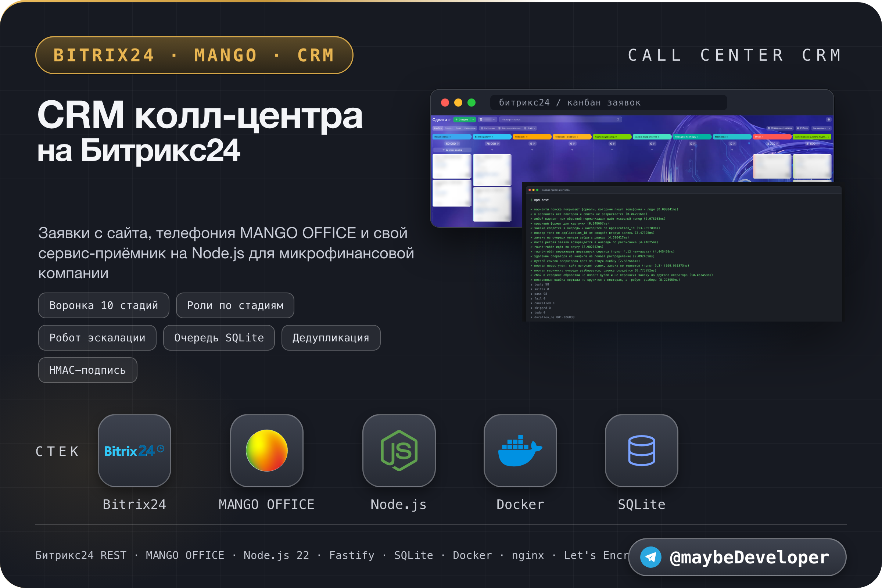Image resolution: width=882 pixels, height=588 pixels.
Task: Click the green Создать button
Action: point(463,120)
